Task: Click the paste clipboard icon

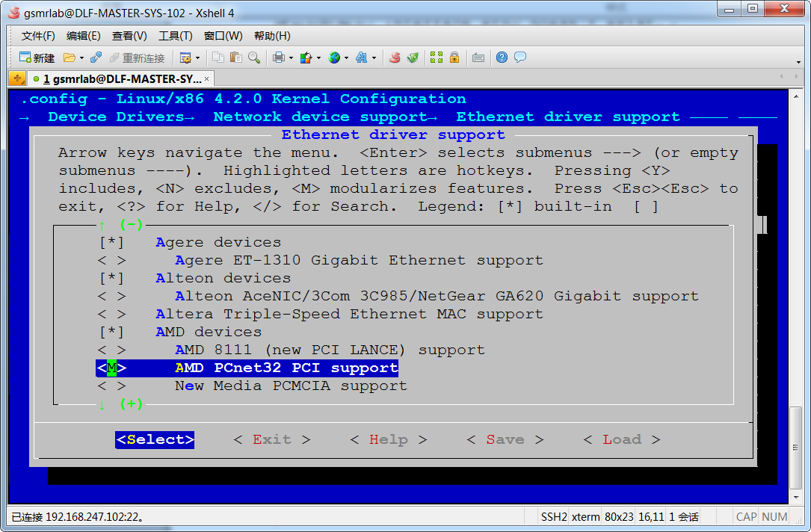Action: point(236,58)
